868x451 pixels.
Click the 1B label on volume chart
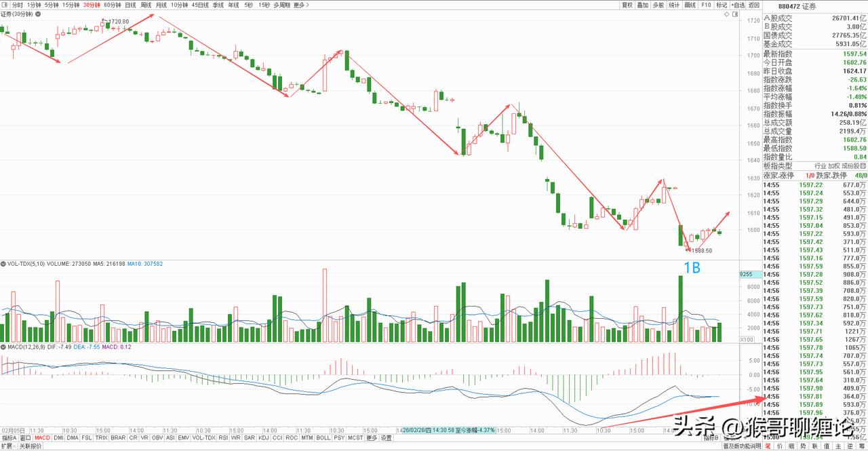pyautogui.click(x=691, y=268)
